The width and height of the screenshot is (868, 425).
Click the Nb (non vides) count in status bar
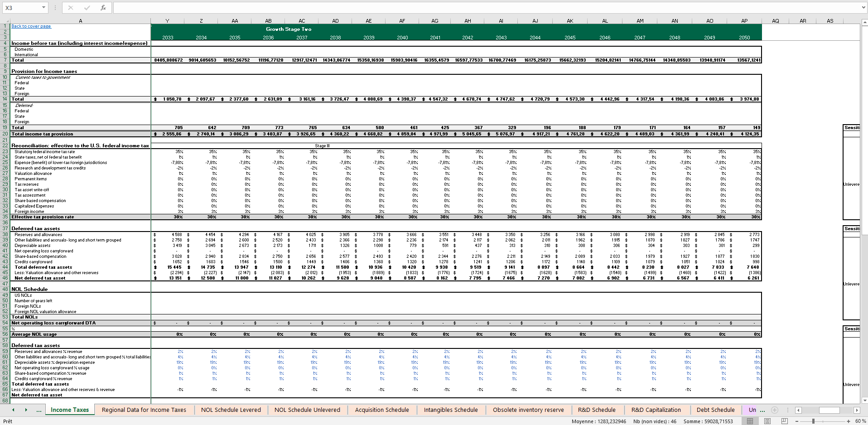coord(655,421)
